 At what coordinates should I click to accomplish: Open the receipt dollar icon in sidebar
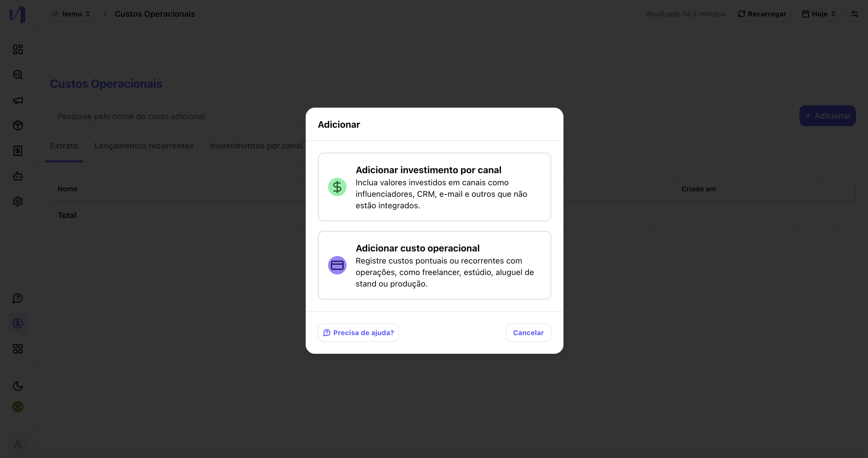point(18,150)
